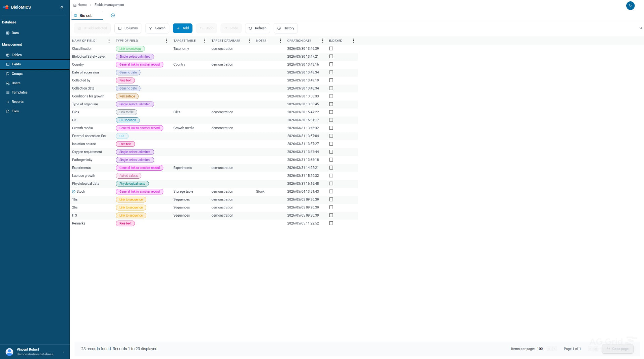The height and width of the screenshot is (359, 644).
Task: Click the BioloMICS logo icon
Action: pyautogui.click(x=6, y=7)
